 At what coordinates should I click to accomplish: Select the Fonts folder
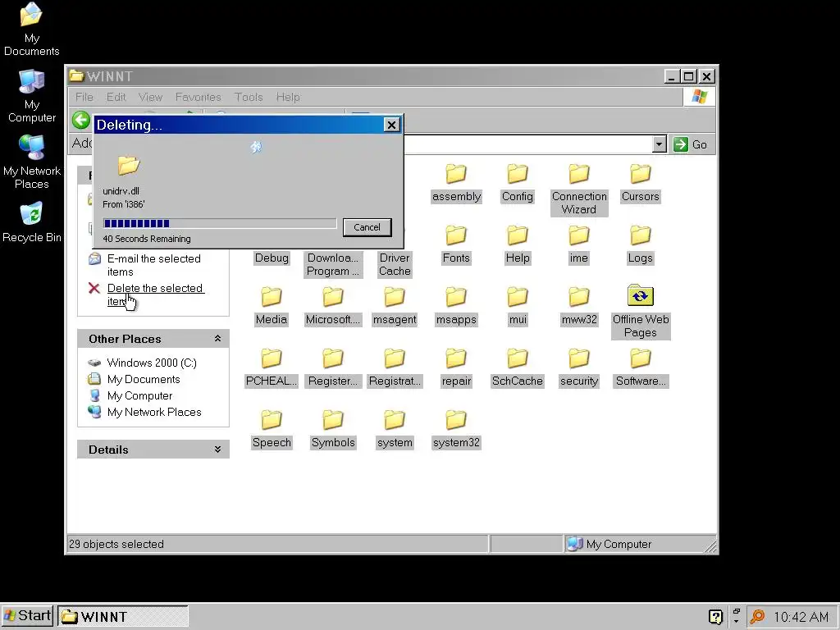(456, 244)
